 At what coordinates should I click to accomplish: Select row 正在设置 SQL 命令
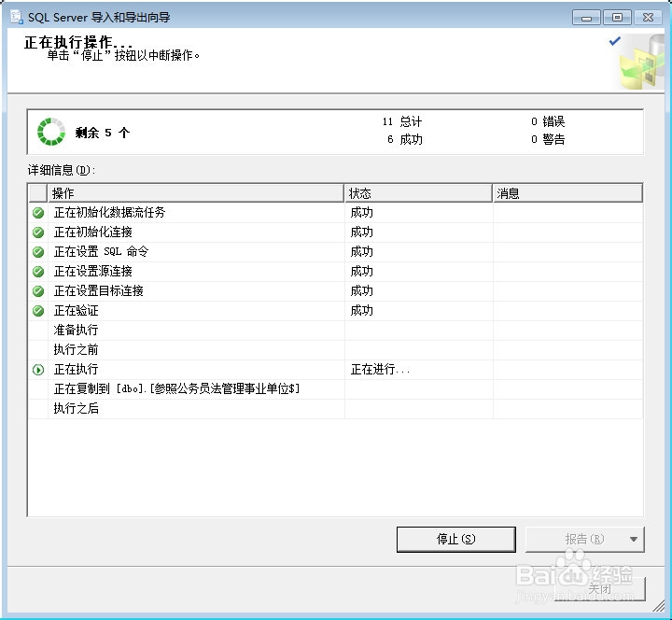point(335,252)
